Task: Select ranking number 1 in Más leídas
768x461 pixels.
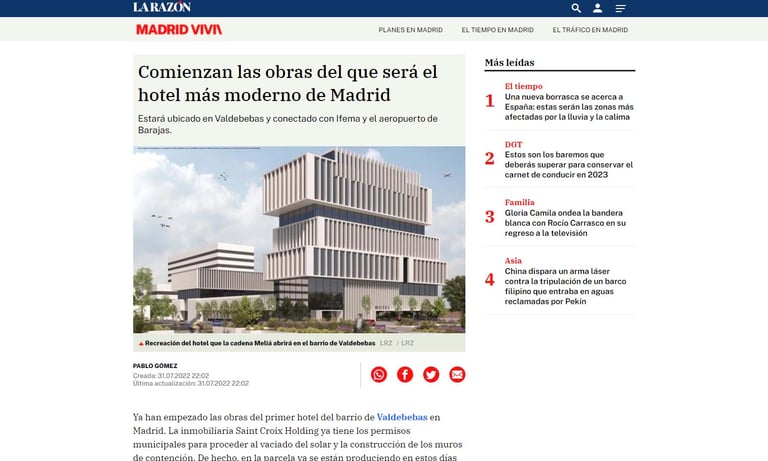Action: (490, 101)
